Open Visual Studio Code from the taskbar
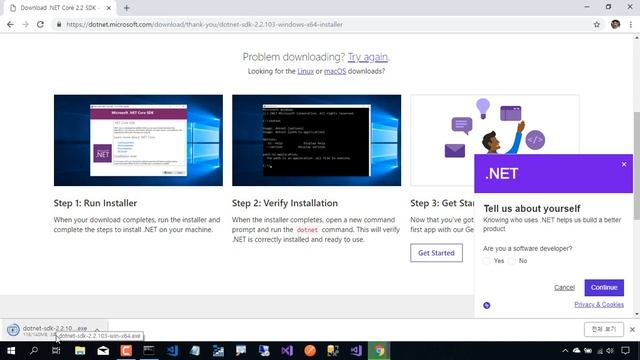Image resolution: width=640 pixels, height=360 pixels. [172, 351]
